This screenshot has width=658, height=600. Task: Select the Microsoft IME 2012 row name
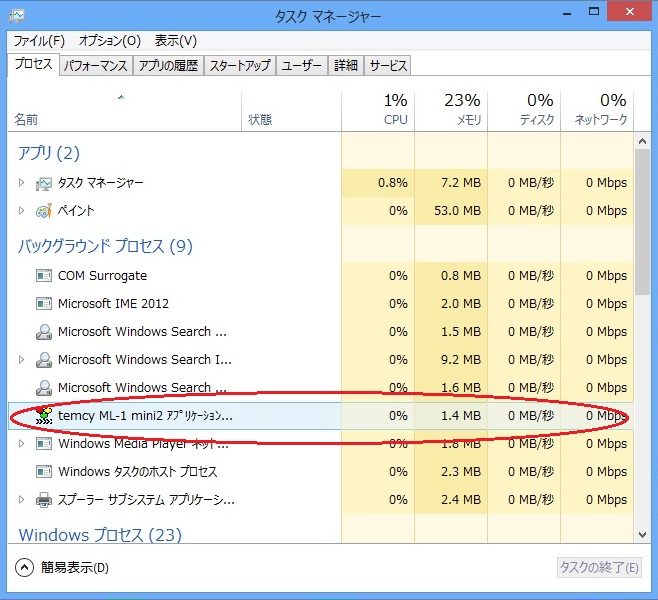pos(113,303)
